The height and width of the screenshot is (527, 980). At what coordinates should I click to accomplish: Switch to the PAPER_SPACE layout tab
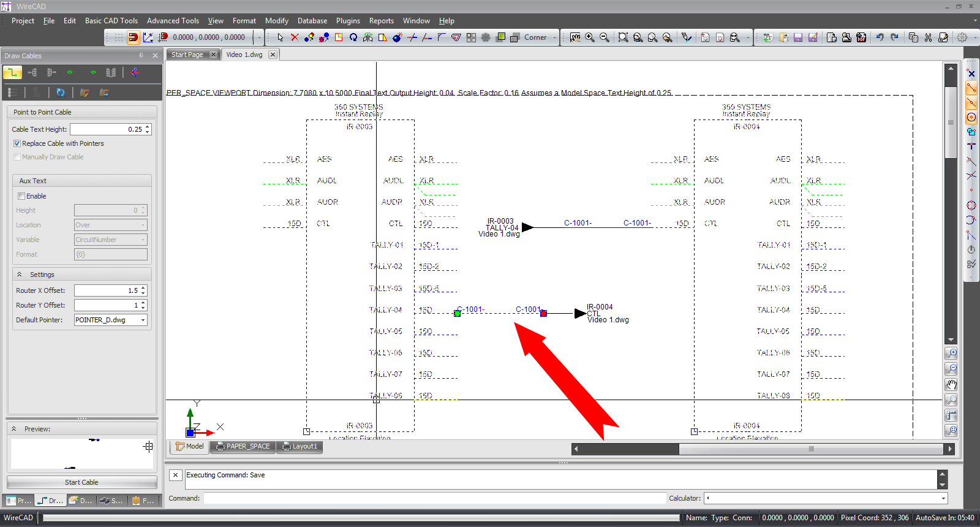click(x=243, y=446)
